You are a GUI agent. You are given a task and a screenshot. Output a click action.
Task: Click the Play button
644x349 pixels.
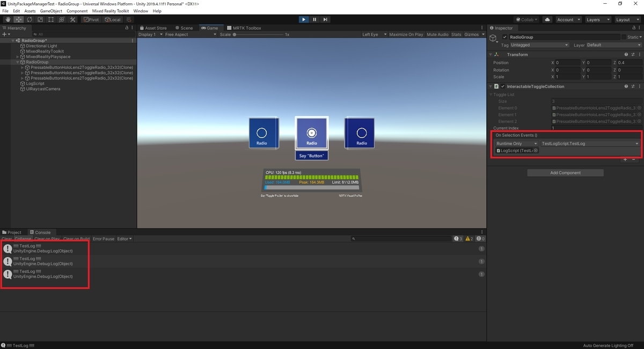tap(304, 20)
